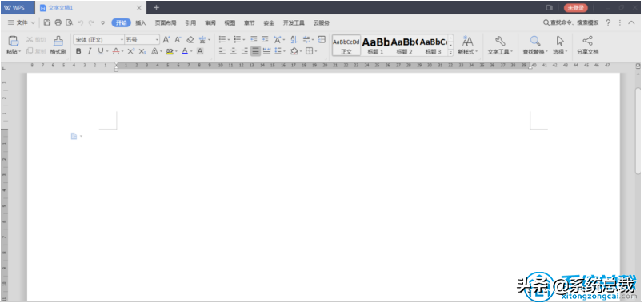644x303 pixels.
Task: Click the Character Shading A icon
Action: pyautogui.click(x=200, y=51)
